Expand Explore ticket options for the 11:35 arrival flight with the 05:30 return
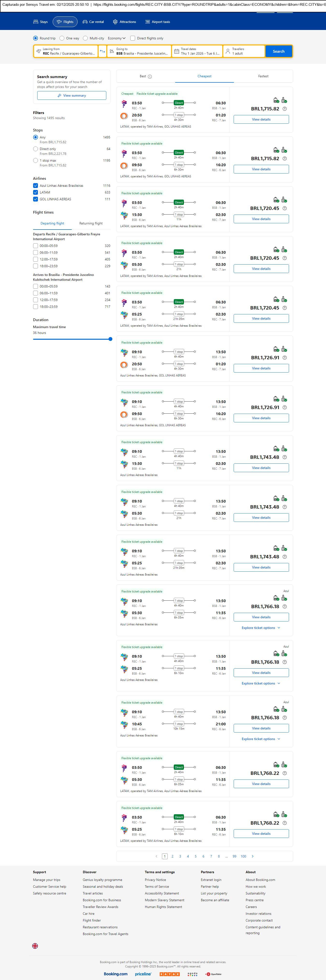The image size is (326, 980). (x=261, y=628)
